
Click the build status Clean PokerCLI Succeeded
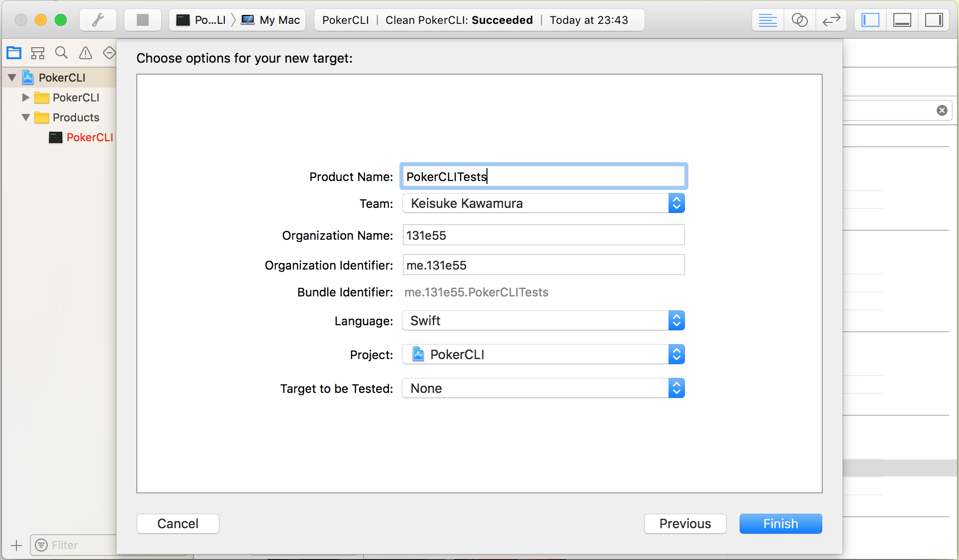[x=459, y=20]
